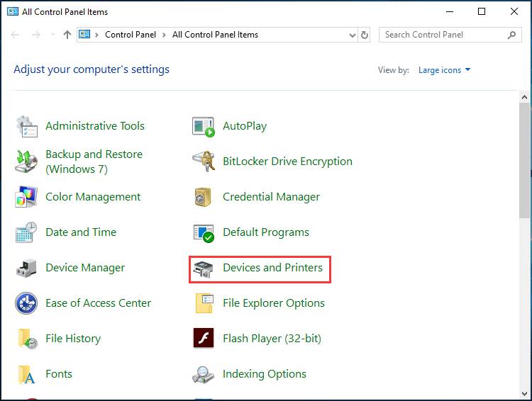
Task: Click the Refresh button in address bar
Action: 365,35
